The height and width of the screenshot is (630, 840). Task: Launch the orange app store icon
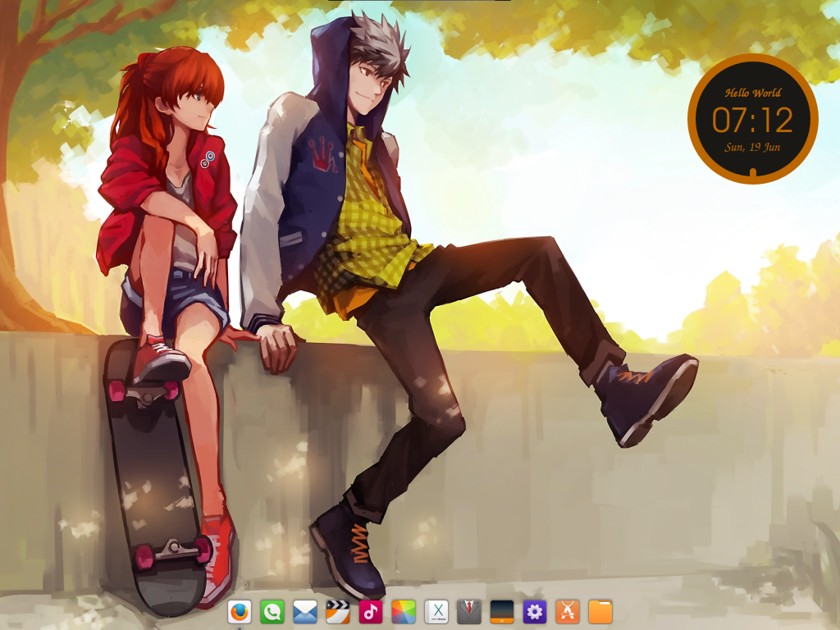[568, 612]
